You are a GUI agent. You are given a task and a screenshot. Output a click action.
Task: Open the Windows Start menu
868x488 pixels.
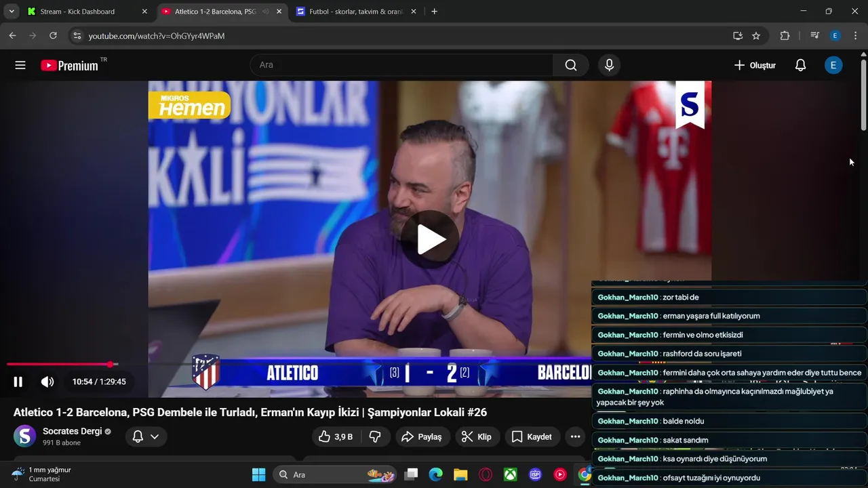click(259, 474)
